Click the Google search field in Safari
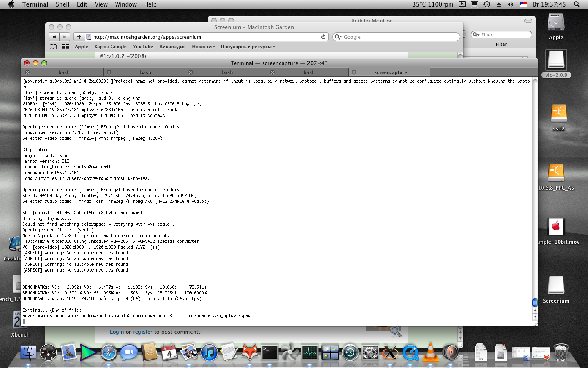Viewport: 588px width, 368px height. pyautogui.click(x=396, y=37)
